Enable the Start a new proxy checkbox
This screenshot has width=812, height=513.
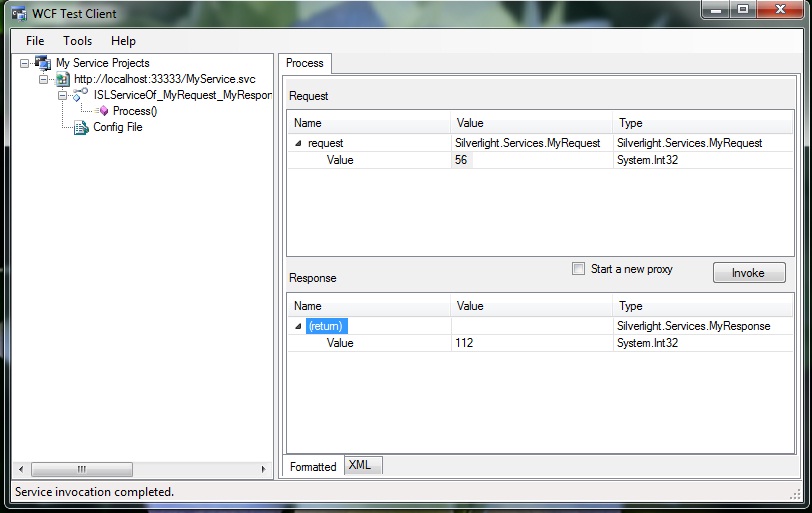[578, 269]
